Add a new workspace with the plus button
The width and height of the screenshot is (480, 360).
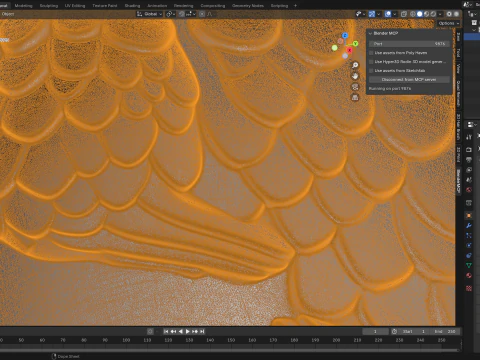click(x=295, y=6)
